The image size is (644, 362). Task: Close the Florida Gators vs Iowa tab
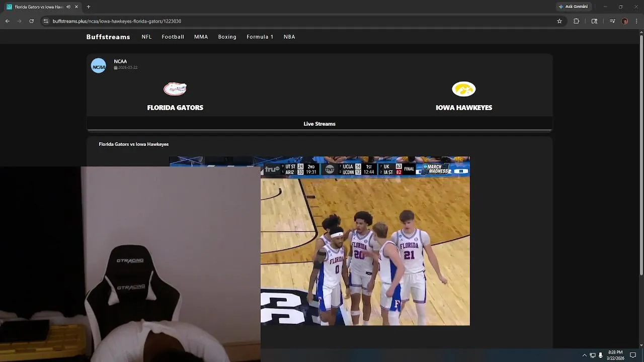tap(76, 7)
